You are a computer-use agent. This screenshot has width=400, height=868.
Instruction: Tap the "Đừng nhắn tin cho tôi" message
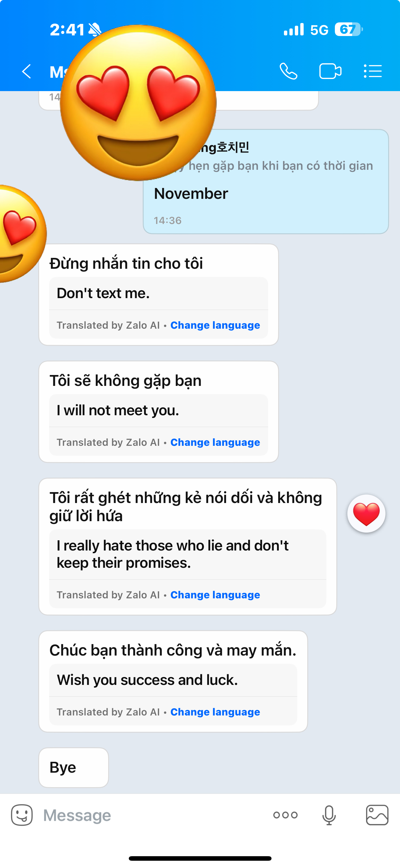(x=126, y=263)
